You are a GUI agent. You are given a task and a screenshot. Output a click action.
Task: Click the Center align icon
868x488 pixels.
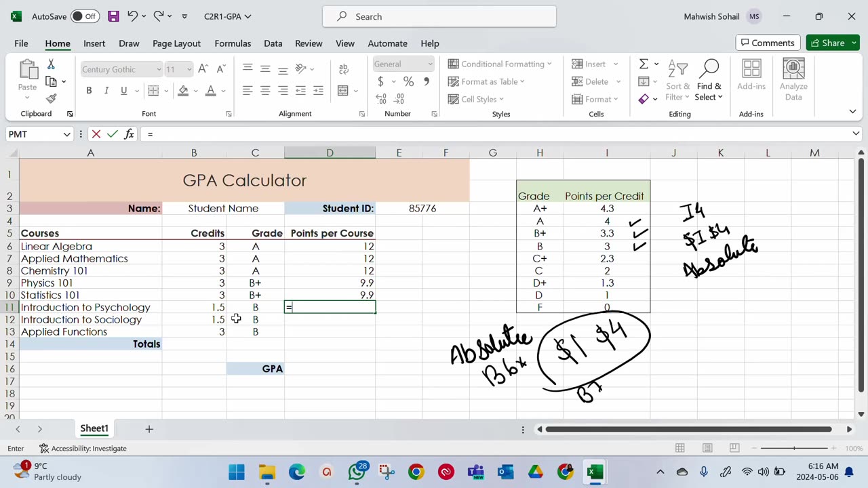pos(265,91)
